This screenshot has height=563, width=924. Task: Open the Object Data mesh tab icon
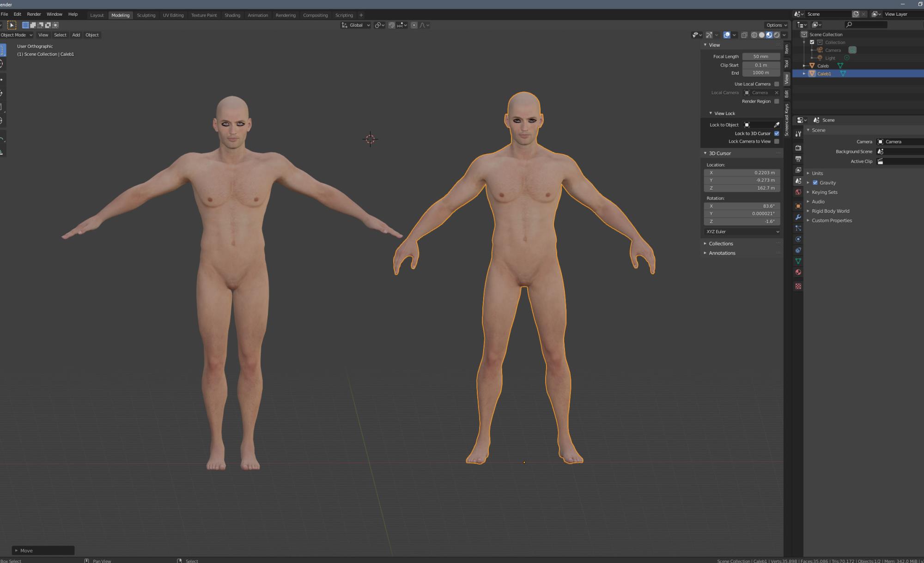[798, 261]
